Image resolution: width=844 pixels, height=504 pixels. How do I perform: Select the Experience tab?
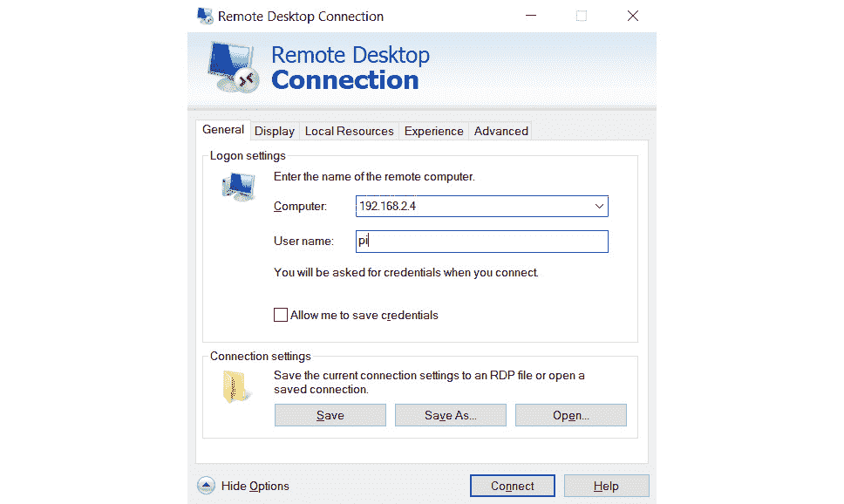pyautogui.click(x=433, y=131)
